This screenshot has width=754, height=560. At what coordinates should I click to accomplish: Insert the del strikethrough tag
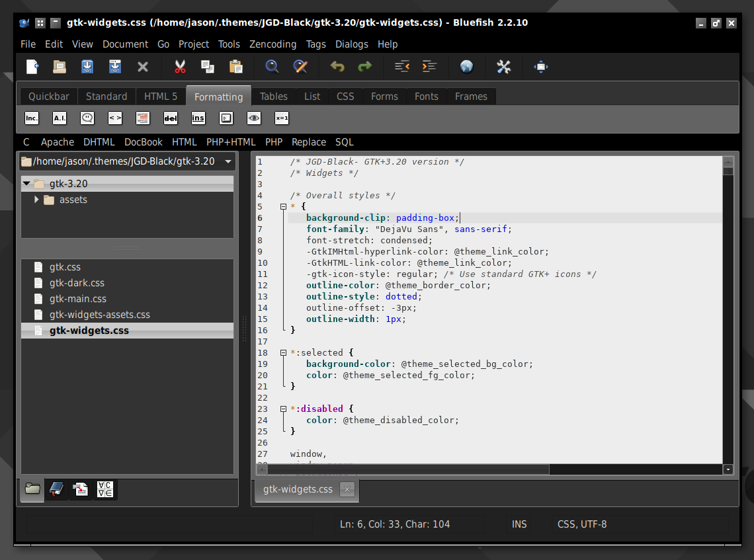[171, 118]
